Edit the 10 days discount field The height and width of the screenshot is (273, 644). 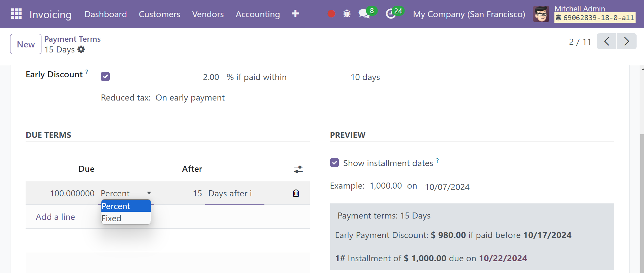click(x=325, y=77)
